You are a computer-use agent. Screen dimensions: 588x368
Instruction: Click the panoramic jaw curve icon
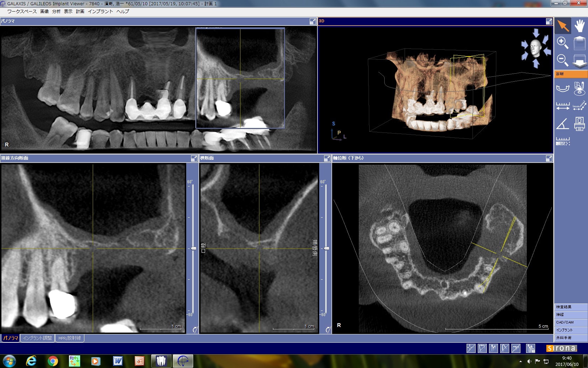562,88
